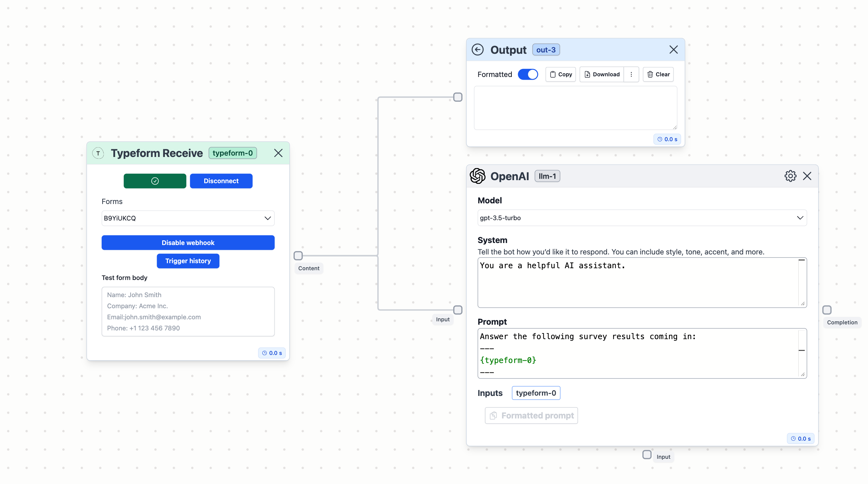Click the OpenAI left Input connector handle
The height and width of the screenshot is (484, 868).
(458, 310)
